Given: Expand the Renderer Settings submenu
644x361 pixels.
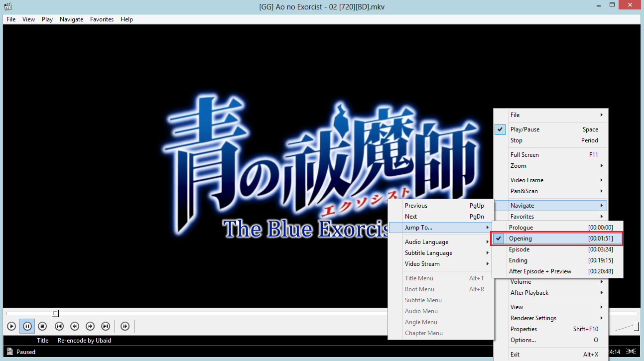Looking at the screenshot, I should point(550,318).
